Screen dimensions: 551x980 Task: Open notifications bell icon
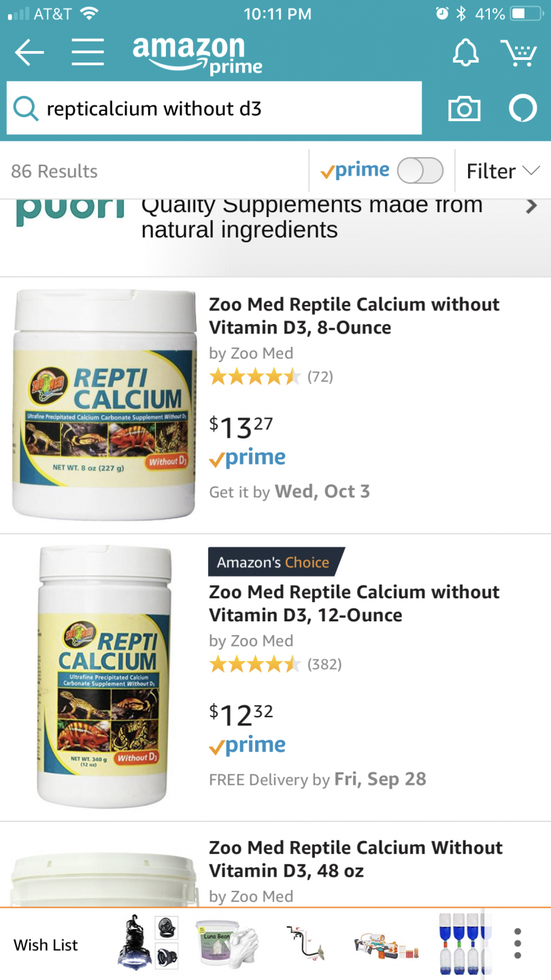[x=466, y=52]
